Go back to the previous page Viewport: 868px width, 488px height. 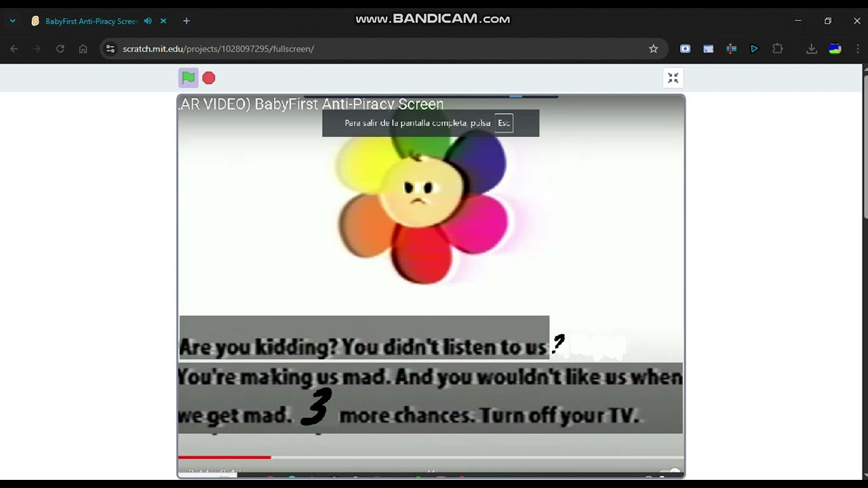pyautogui.click(x=14, y=49)
